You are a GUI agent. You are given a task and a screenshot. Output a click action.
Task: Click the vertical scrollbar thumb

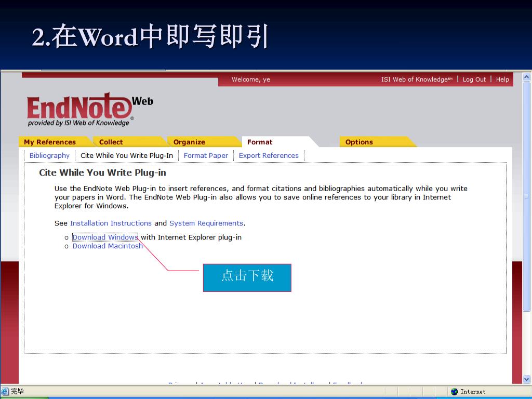pos(527,196)
